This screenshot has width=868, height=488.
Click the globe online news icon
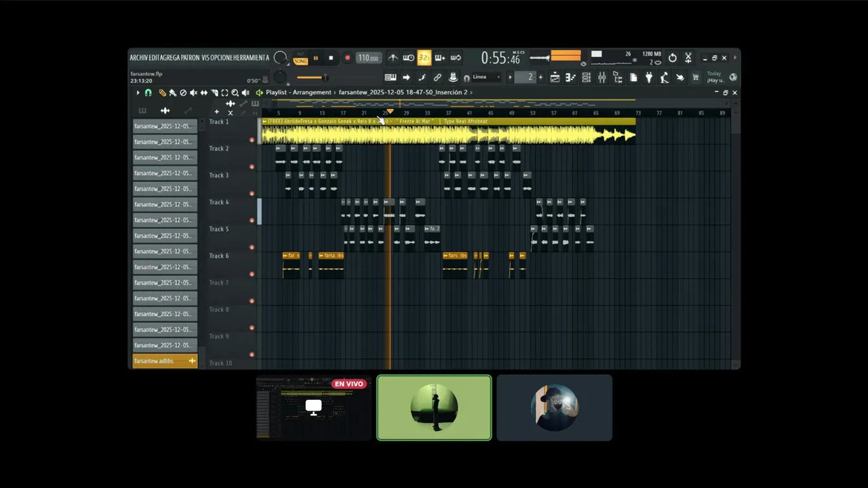[x=732, y=77]
